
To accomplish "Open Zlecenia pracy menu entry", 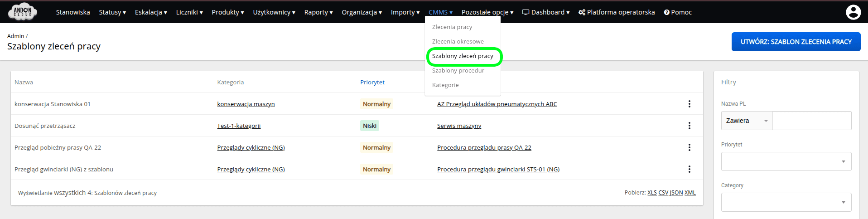I will click(x=452, y=27).
